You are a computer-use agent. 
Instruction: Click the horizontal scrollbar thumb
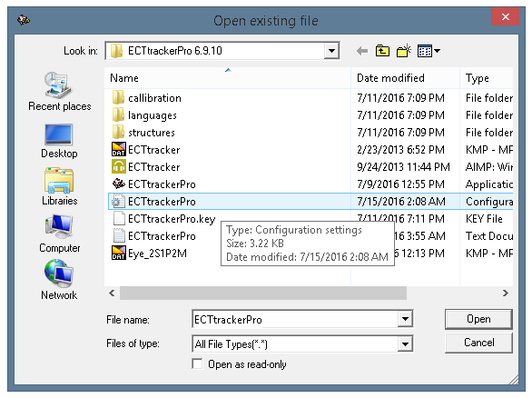click(263, 293)
